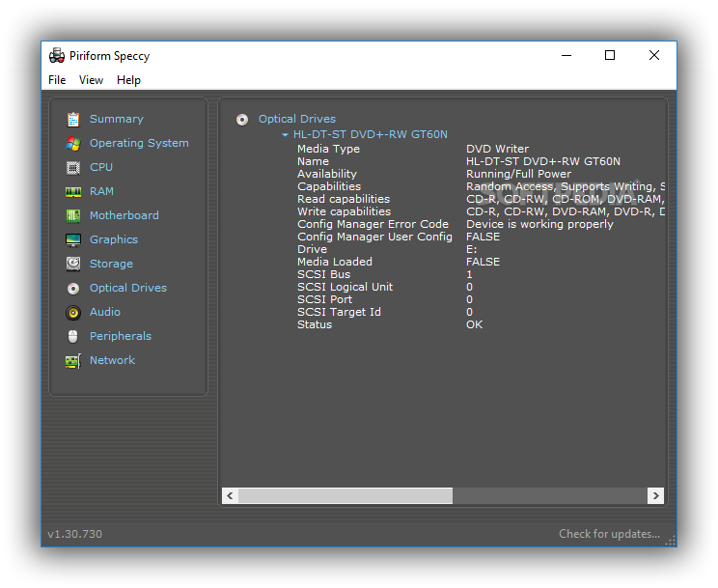Click the v1.30.730 version label
Image resolution: width=718 pixels, height=588 pixels.
pyautogui.click(x=74, y=534)
